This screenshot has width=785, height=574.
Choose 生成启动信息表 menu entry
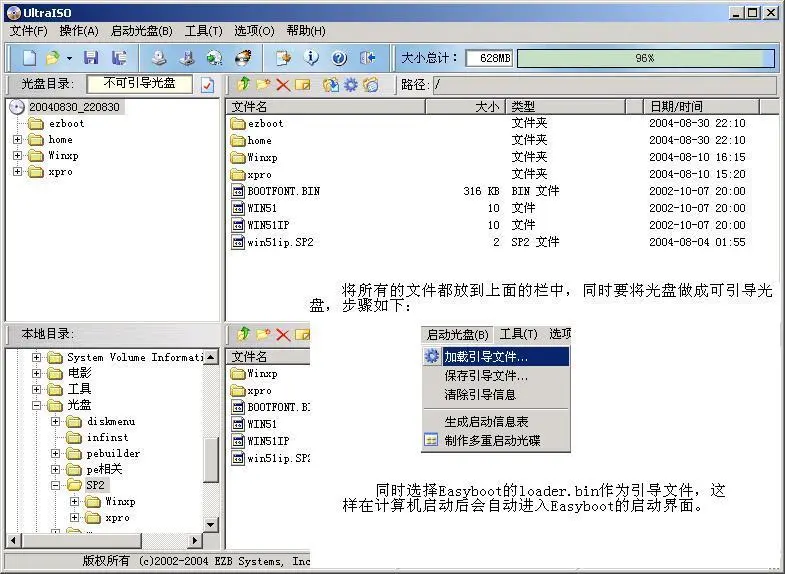496,422
